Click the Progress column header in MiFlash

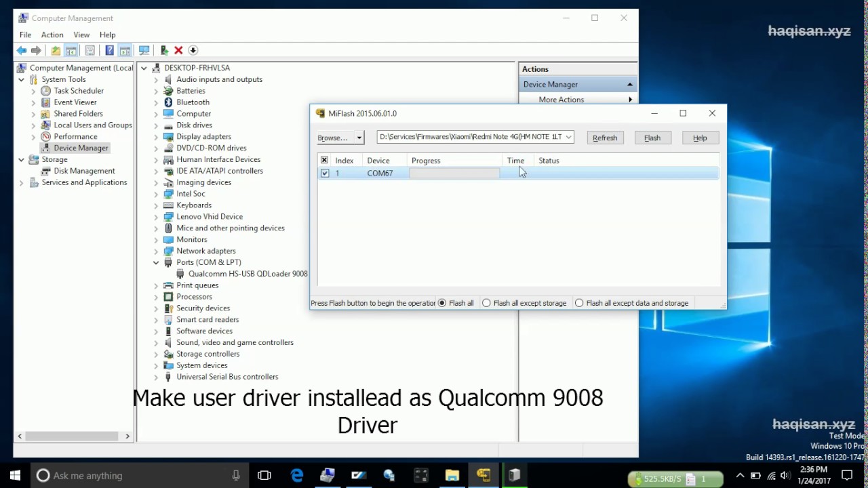pos(426,161)
